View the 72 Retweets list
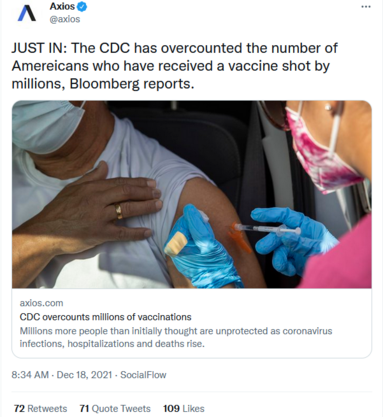The width and height of the screenshot is (383, 417). [40, 409]
